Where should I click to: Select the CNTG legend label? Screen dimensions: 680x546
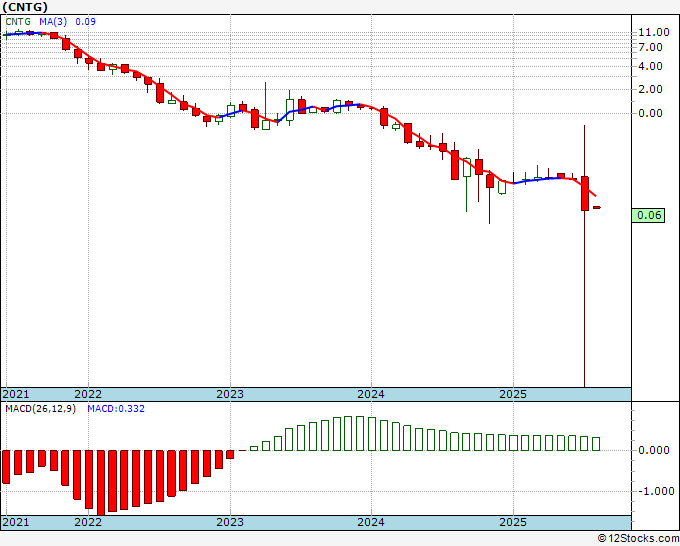point(18,22)
